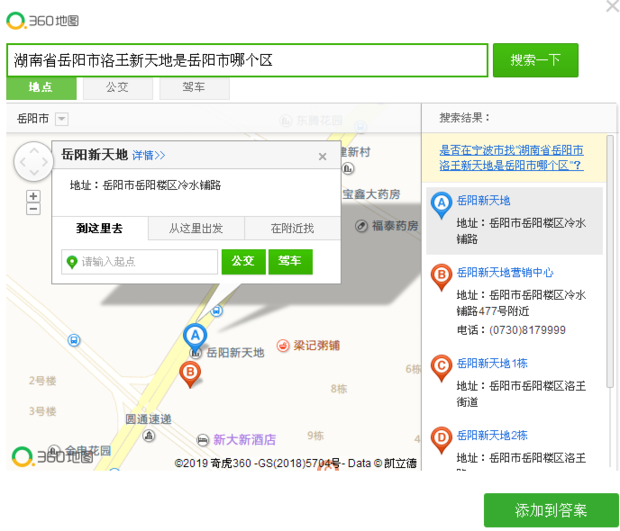Click the 宁波市 search suggestion link
Image resolution: width=620 pixels, height=531 pixels.
click(x=511, y=158)
